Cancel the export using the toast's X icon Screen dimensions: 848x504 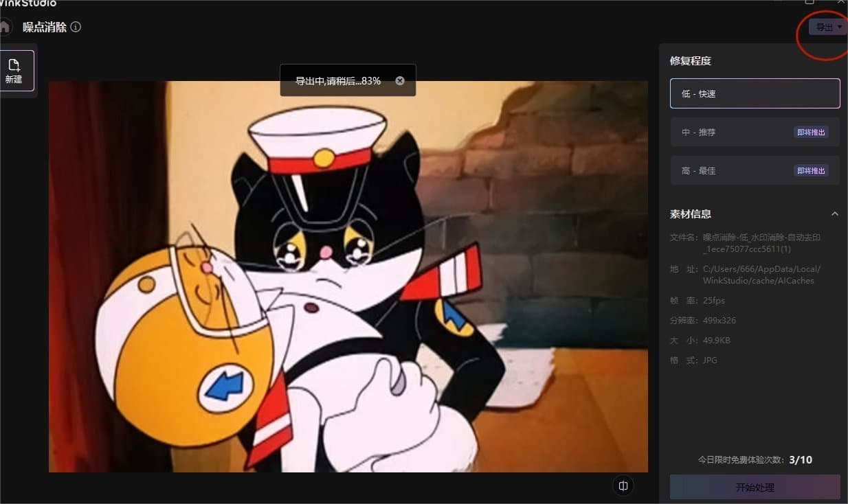click(400, 81)
